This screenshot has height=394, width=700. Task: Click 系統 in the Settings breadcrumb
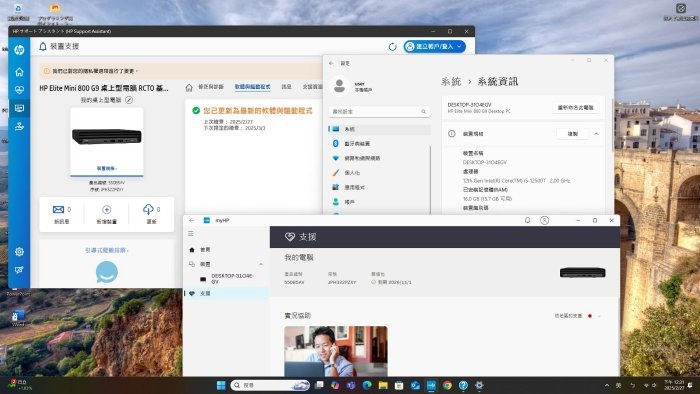(x=451, y=82)
